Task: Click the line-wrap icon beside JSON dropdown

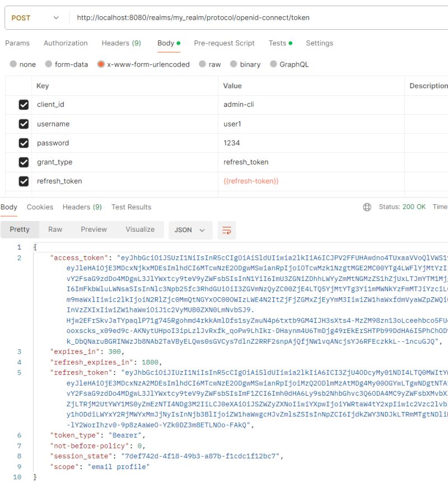Action: [227, 229]
